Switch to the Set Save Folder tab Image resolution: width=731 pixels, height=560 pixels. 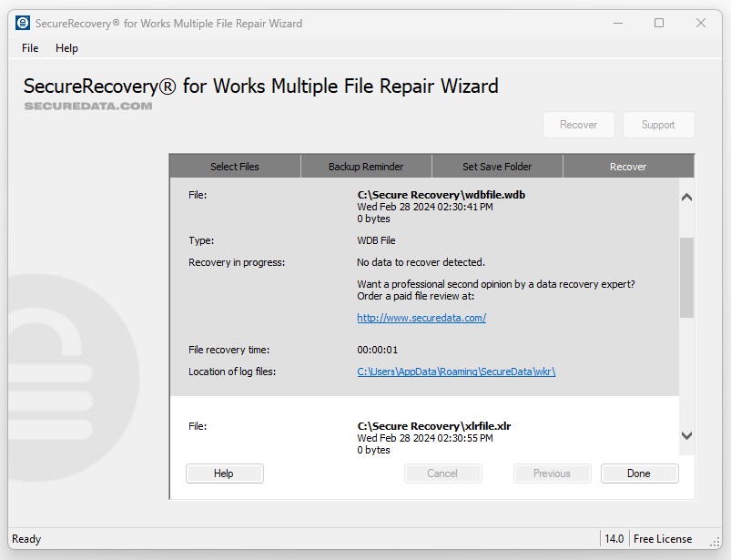click(496, 167)
